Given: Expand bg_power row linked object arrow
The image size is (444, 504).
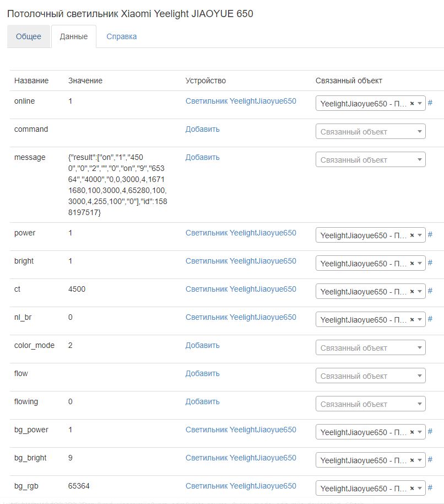Looking at the screenshot, I should [x=420, y=432].
